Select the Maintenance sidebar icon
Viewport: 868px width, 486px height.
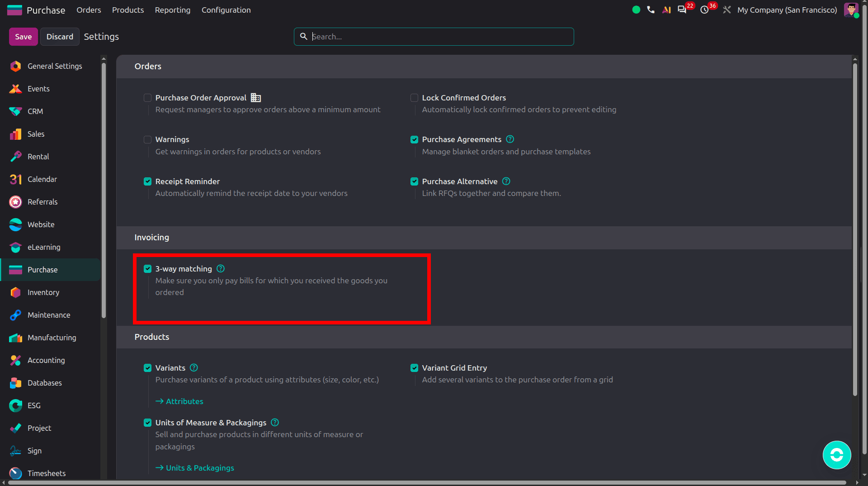[15, 315]
